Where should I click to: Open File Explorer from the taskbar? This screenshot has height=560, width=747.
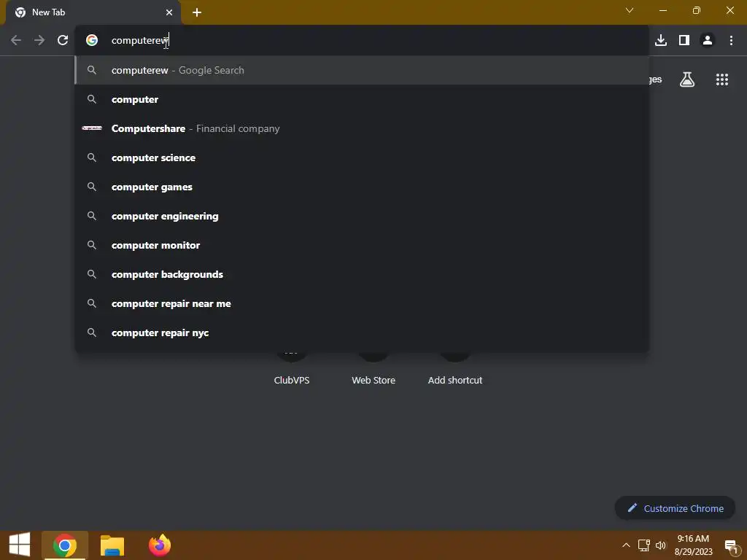tap(112, 545)
